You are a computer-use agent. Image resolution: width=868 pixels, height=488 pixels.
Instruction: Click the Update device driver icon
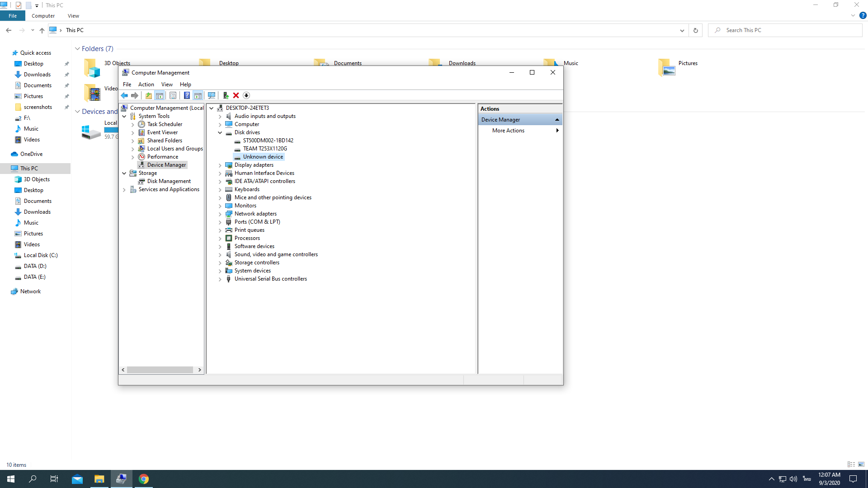coord(226,95)
